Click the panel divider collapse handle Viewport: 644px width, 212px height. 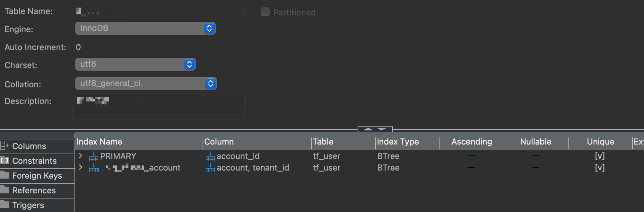tap(375, 129)
